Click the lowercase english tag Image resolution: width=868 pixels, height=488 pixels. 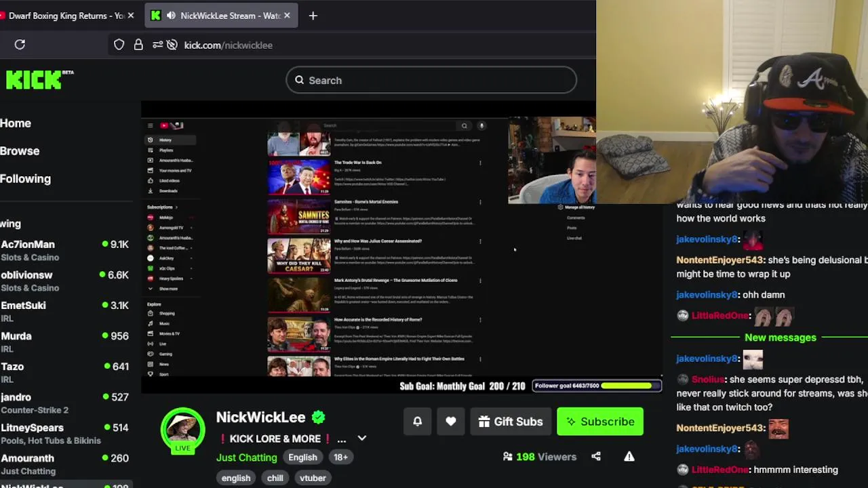tap(236, 478)
